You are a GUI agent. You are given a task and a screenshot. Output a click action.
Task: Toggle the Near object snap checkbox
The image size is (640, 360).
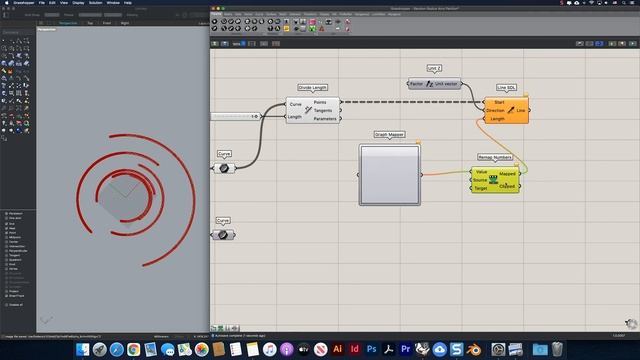click(7, 228)
